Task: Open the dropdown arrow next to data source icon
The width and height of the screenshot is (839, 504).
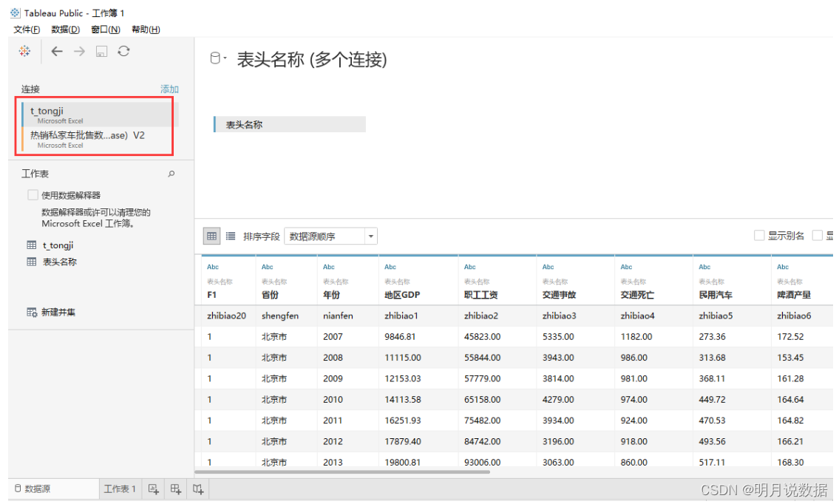Action: pos(225,58)
